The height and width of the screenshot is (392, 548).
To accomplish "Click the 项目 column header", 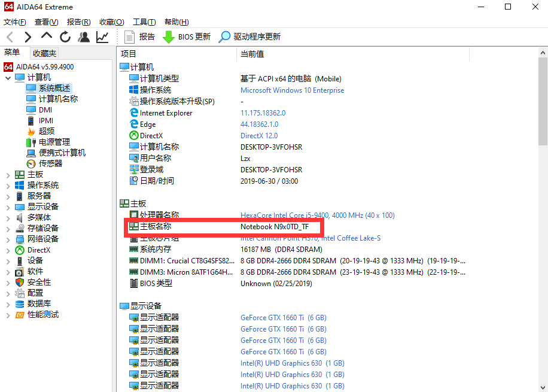I will [177, 54].
